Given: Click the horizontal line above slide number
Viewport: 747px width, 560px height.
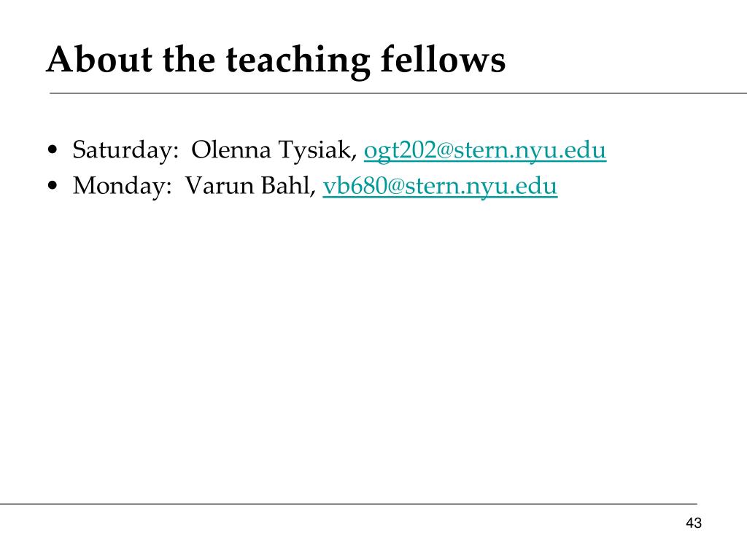Looking at the screenshot, I should click(x=349, y=503).
